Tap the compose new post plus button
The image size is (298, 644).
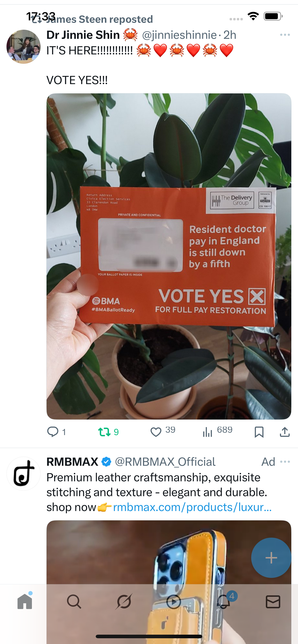click(x=271, y=558)
